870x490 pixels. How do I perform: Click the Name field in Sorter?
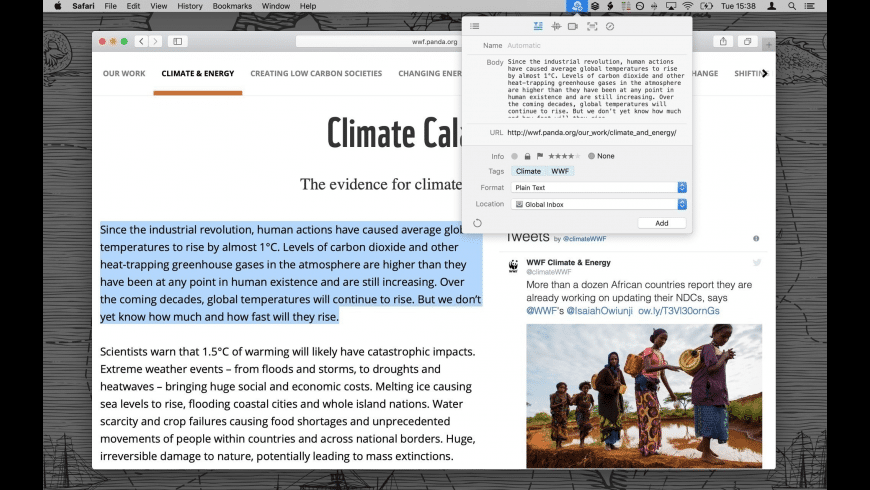click(596, 46)
